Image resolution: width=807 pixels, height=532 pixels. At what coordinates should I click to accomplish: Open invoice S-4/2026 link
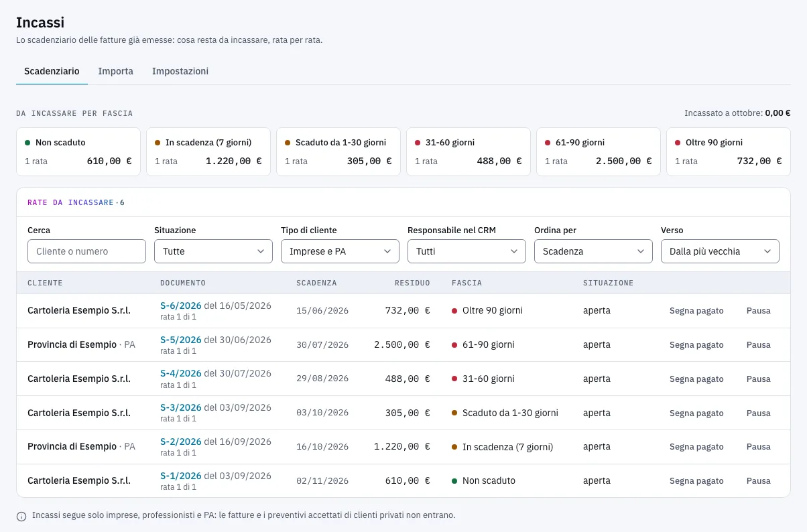[x=181, y=373]
